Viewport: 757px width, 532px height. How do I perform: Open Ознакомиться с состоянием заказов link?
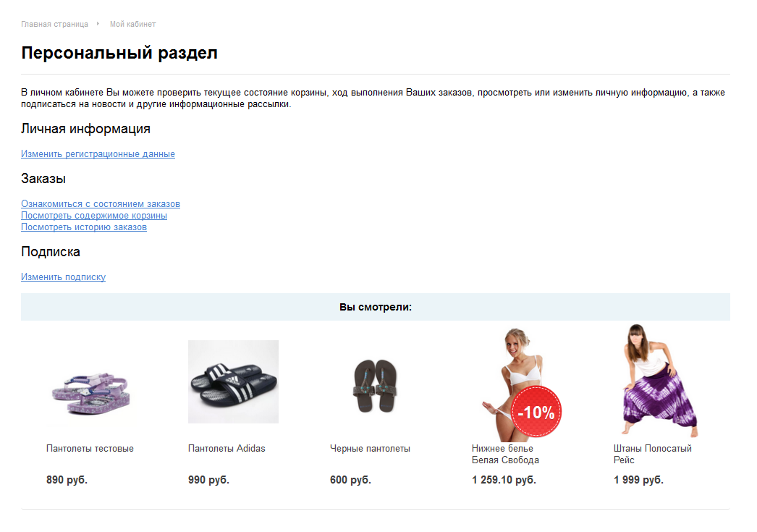pyautogui.click(x=101, y=203)
